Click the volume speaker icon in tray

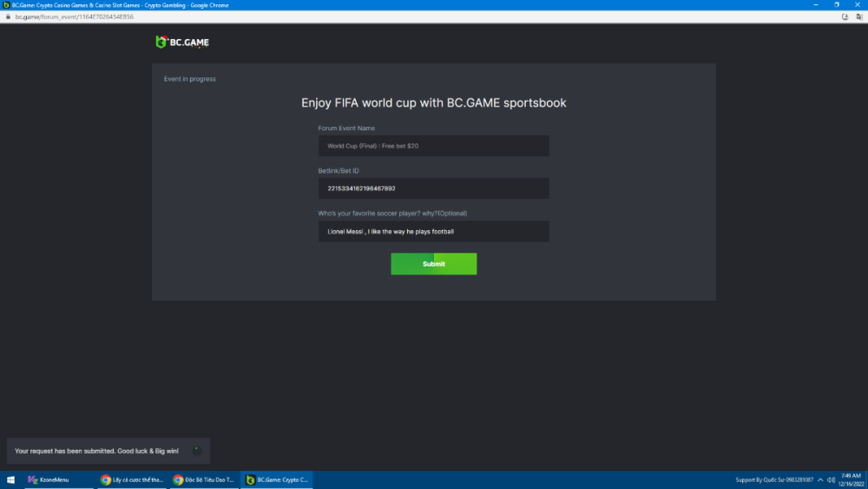point(832,479)
